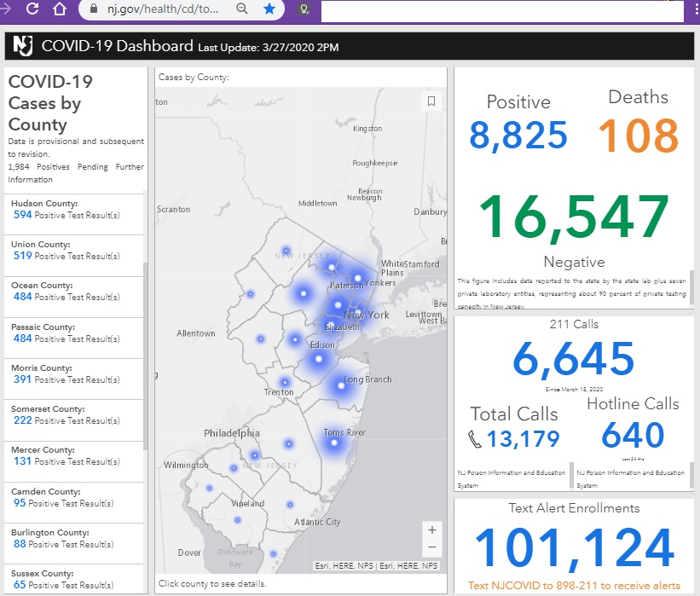Click the padlock site security icon
The width and height of the screenshot is (700, 596).
coord(94,9)
